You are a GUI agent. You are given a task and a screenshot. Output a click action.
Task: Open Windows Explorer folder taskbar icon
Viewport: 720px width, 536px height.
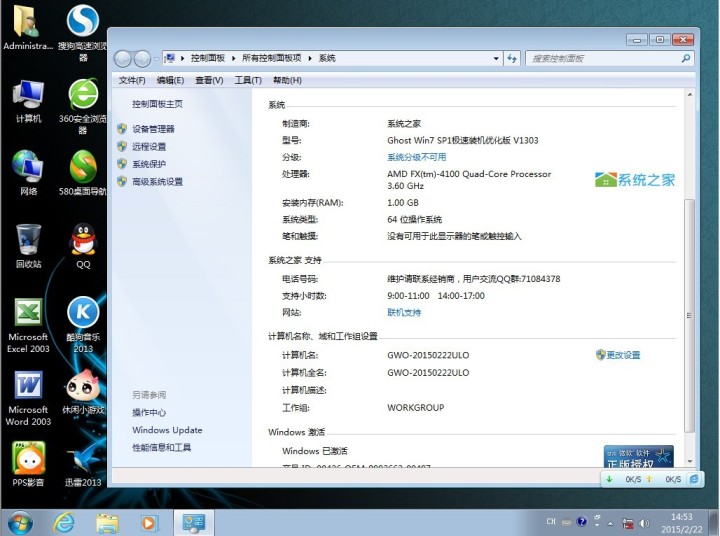(x=107, y=524)
